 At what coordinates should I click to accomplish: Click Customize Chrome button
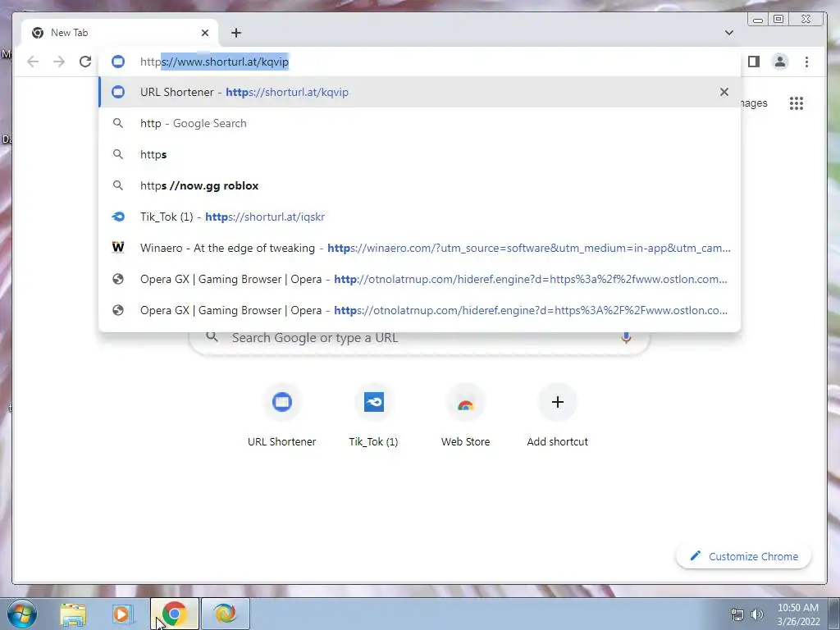tap(743, 556)
